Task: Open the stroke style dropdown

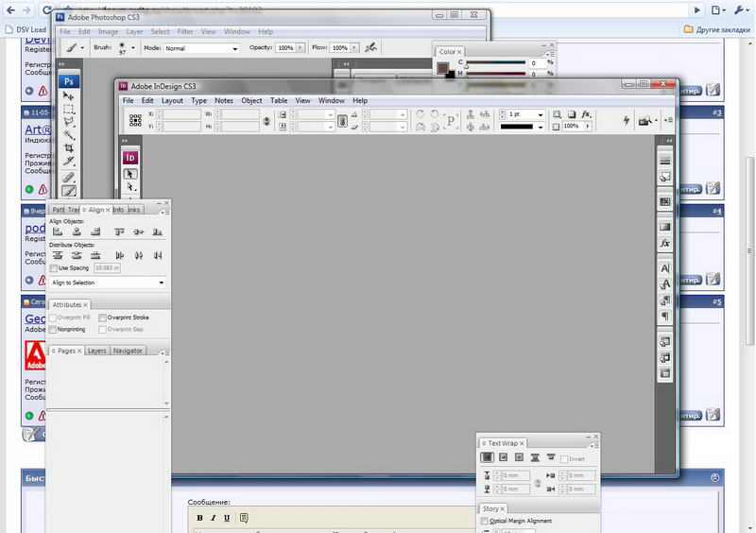Action: [x=541, y=127]
